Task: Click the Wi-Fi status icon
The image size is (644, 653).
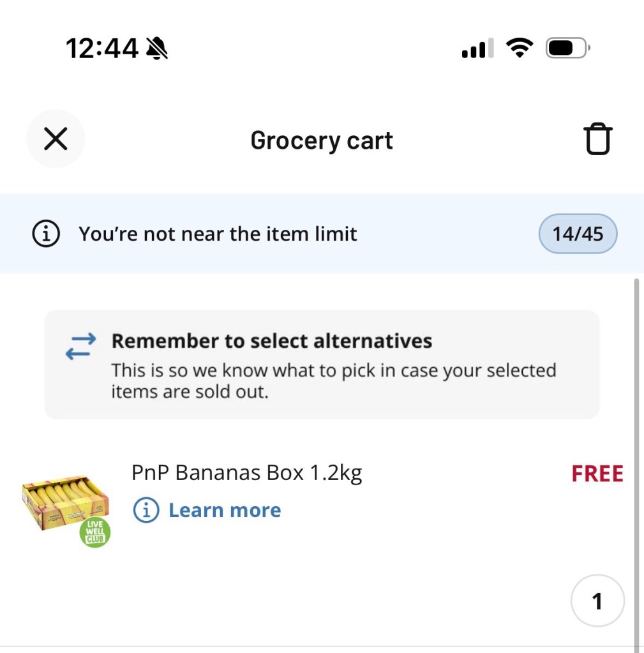Action: 520,49
